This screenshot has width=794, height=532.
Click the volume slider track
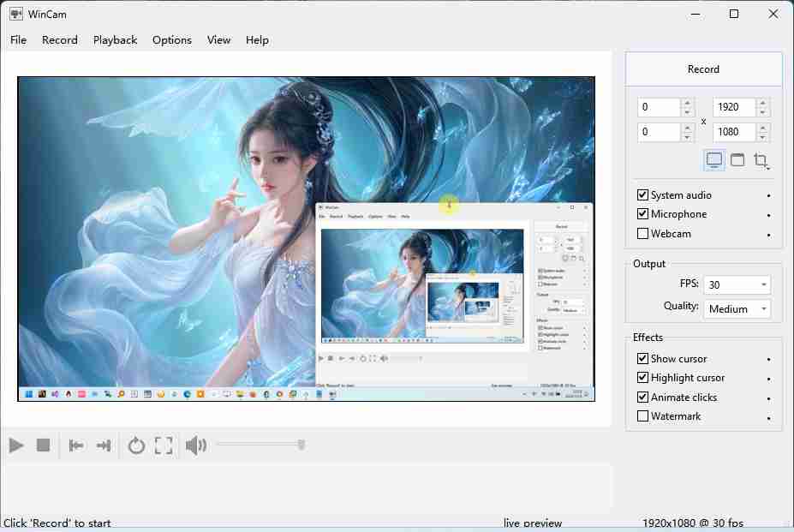259,444
